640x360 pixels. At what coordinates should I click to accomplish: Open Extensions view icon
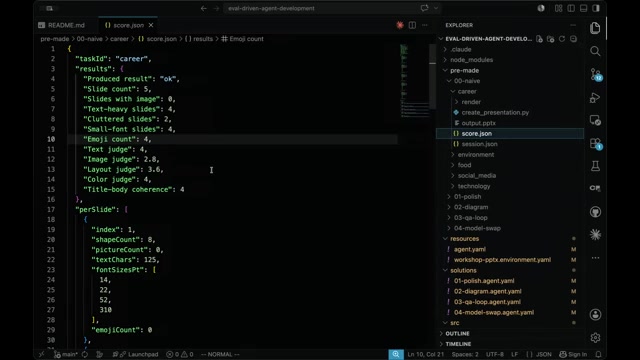pos(596,144)
